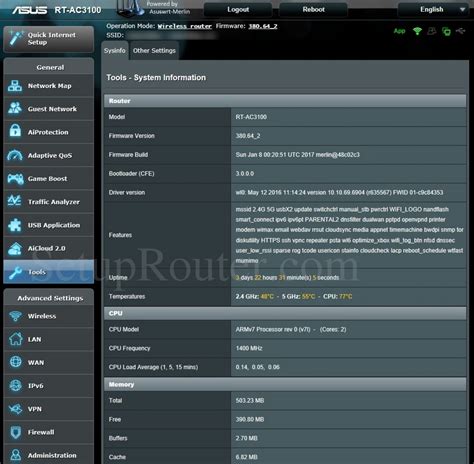Click the General section header

(x=49, y=67)
